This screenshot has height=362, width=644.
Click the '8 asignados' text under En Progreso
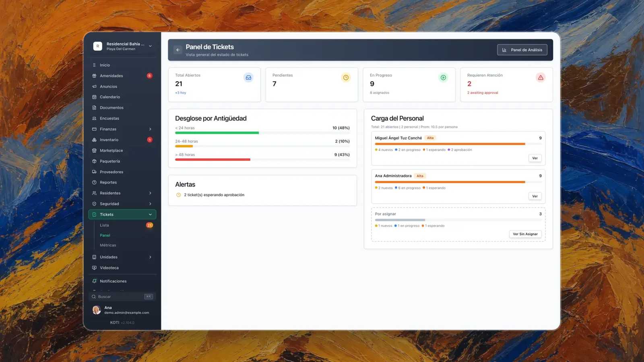pyautogui.click(x=380, y=93)
